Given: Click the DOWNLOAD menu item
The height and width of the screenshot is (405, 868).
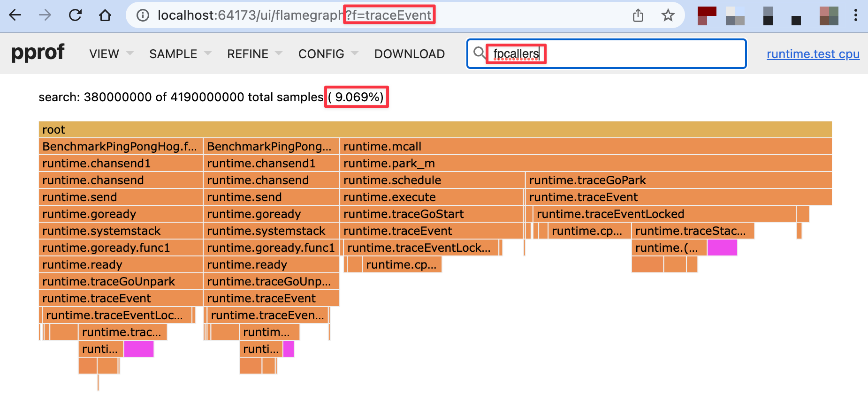Looking at the screenshot, I should tap(410, 54).
